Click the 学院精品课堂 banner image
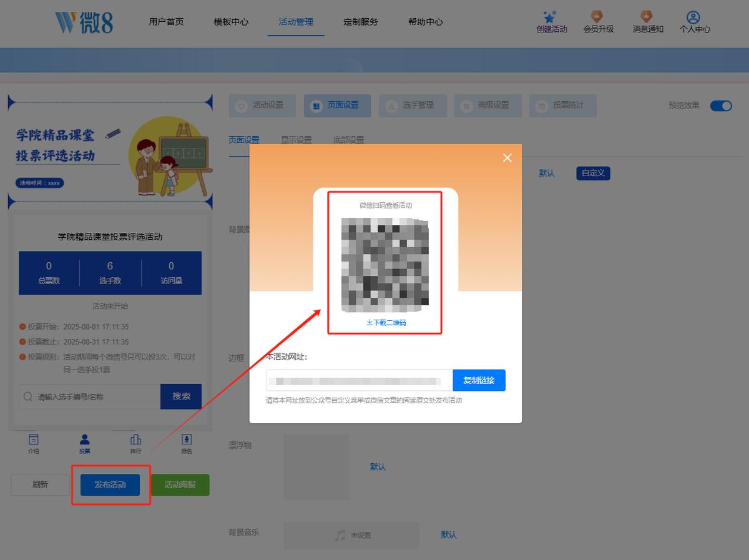749x560 pixels. coord(110,152)
